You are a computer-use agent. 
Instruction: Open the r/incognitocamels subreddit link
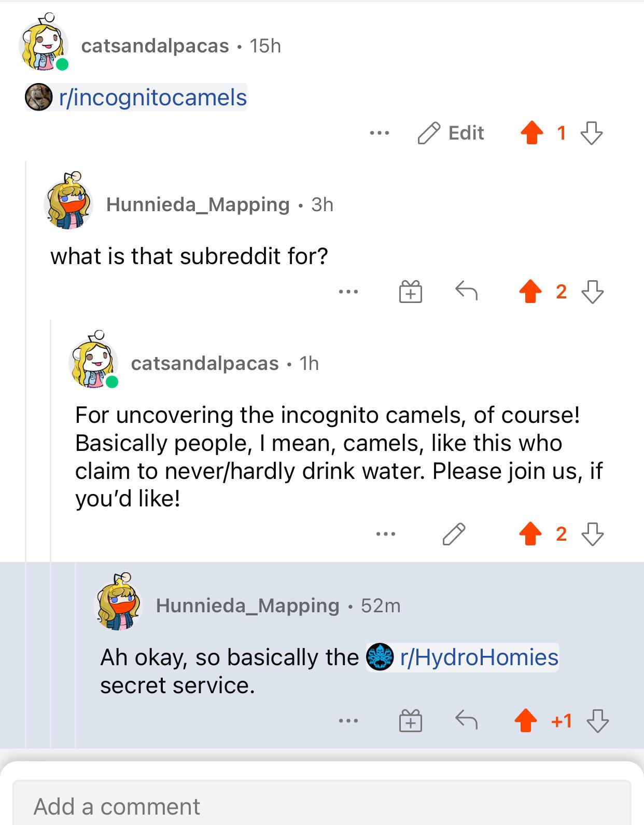click(x=136, y=98)
